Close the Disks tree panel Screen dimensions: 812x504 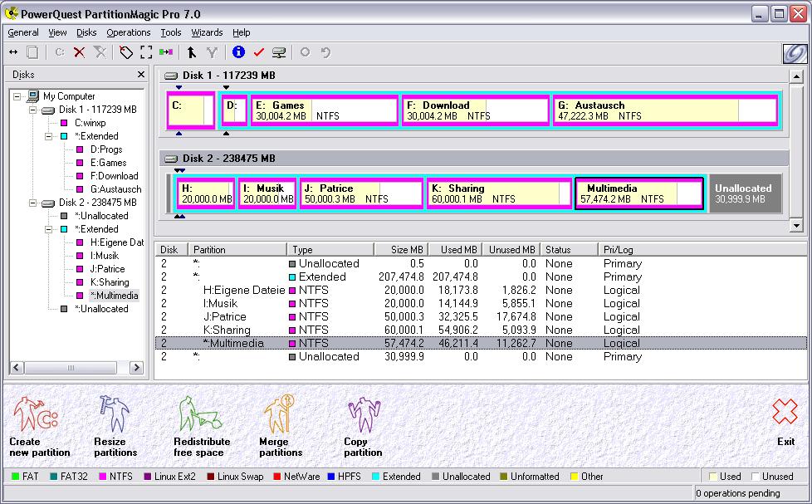(141, 75)
